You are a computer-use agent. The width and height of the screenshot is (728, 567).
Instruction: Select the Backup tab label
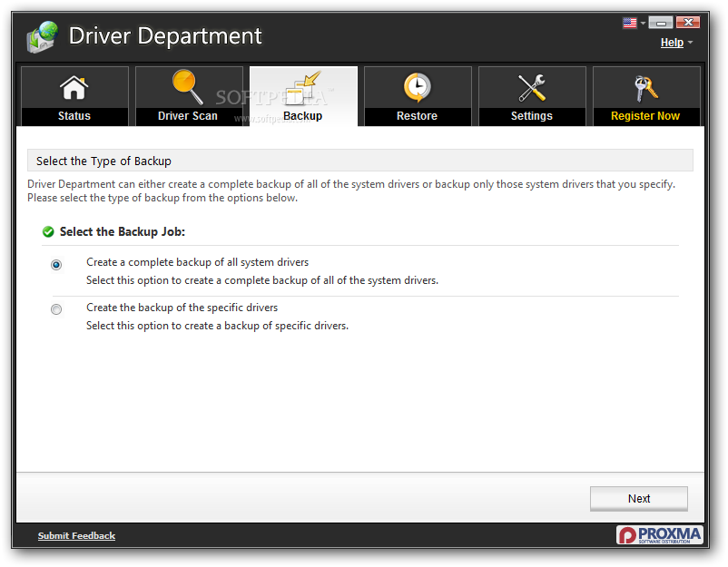click(302, 116)
